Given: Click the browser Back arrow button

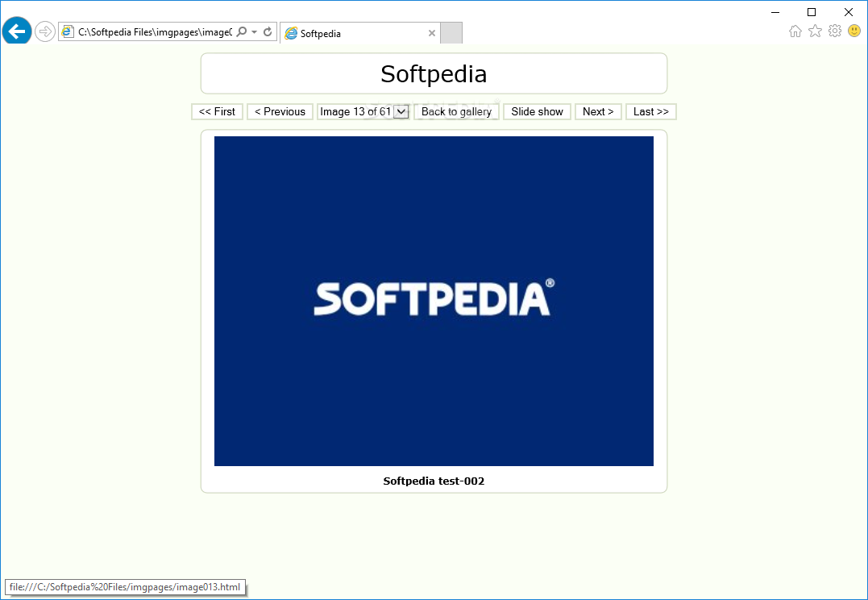Looking at the screenshot, I should [17, 31].
